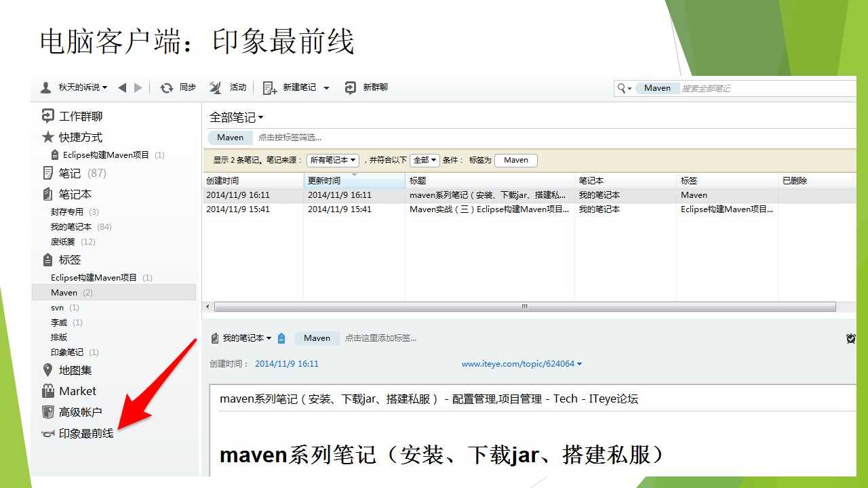868x488 pixels.
Task: Click the reminder alarm clock icon
Action: point(851,338)
